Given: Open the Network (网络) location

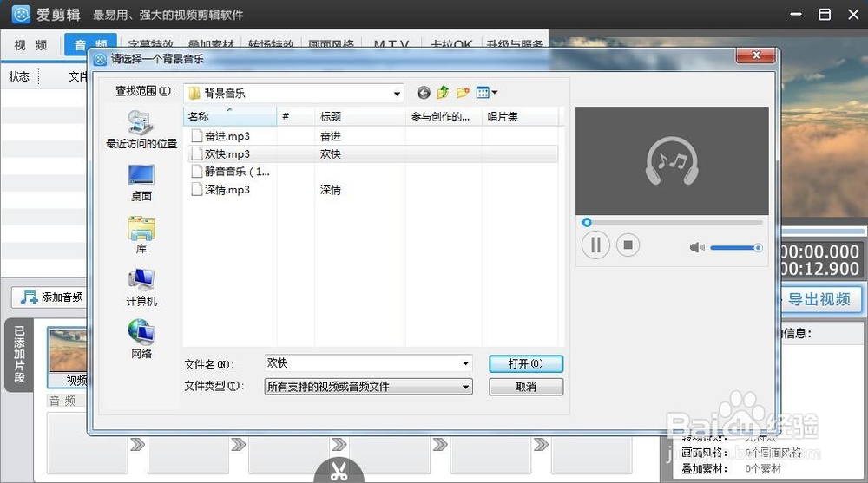Looking at the screenshot, I should pos(141,338).
